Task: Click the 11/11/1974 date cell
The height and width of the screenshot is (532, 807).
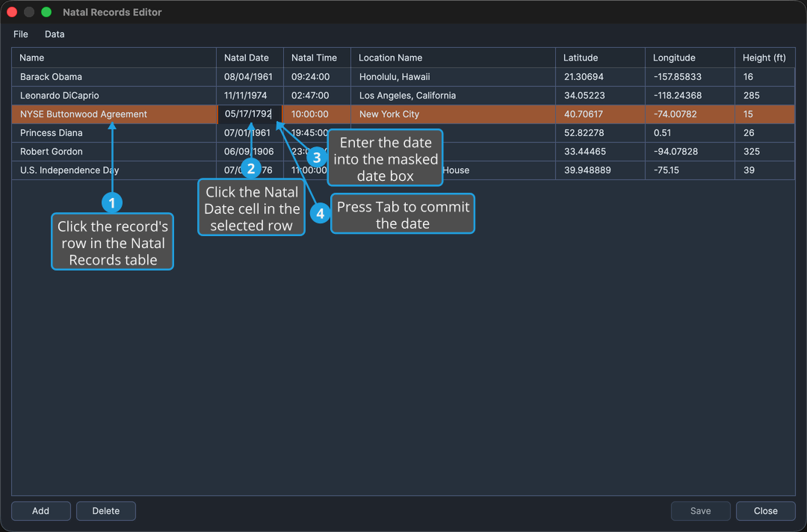Action: 250,95
